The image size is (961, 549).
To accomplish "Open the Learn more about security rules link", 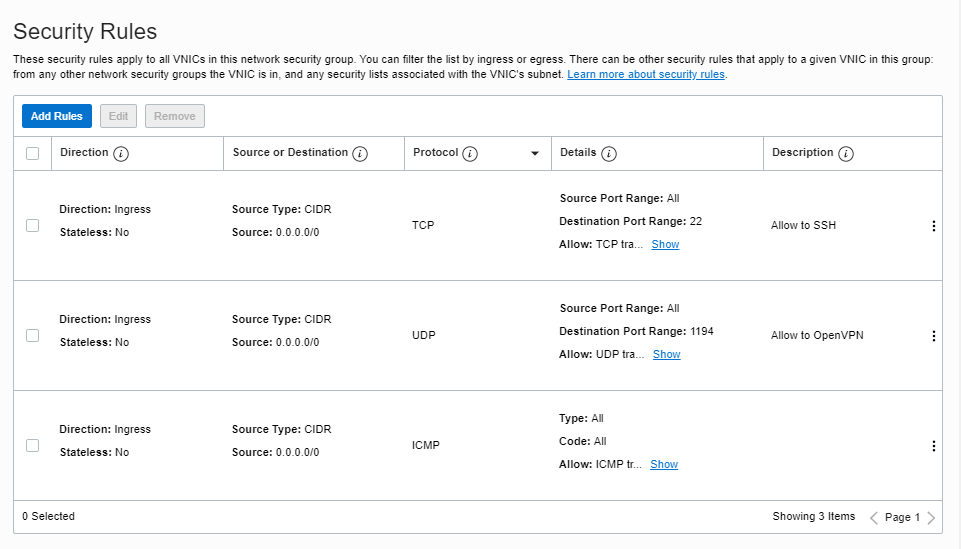I will 646,75.
